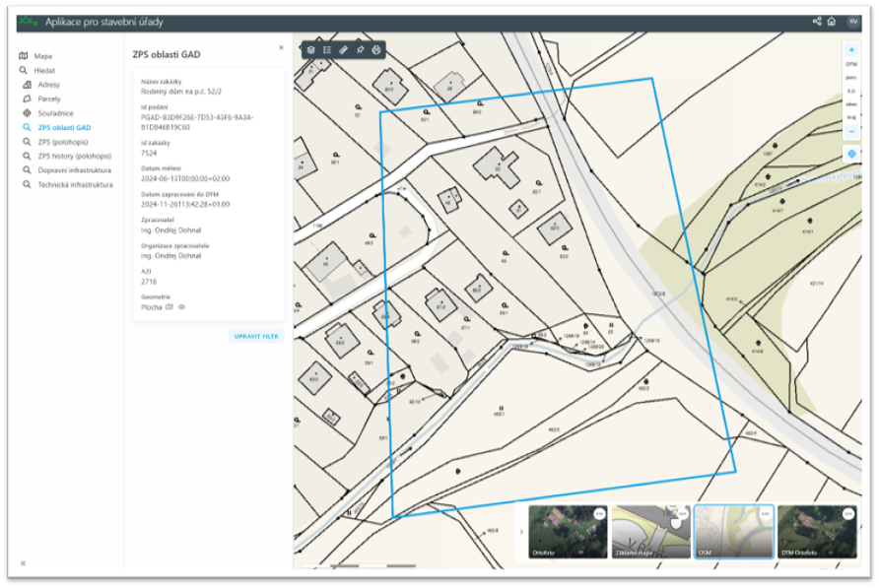
Task: Click the share icon in header
Action: [817, 22]
